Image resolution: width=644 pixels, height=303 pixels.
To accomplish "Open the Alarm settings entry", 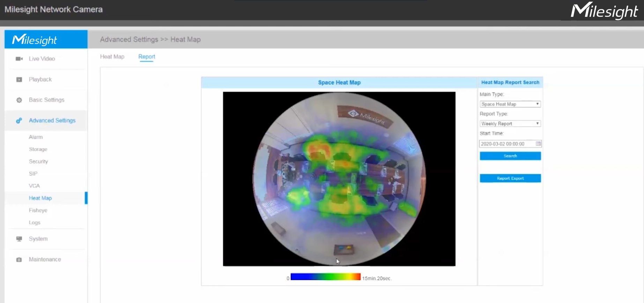I will coord(36,137).
